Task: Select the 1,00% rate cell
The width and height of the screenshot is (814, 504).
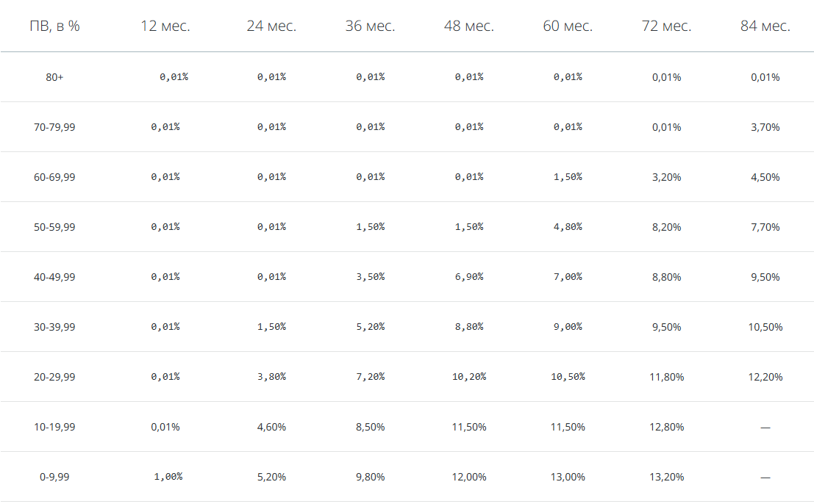Action: pos(168,477)
